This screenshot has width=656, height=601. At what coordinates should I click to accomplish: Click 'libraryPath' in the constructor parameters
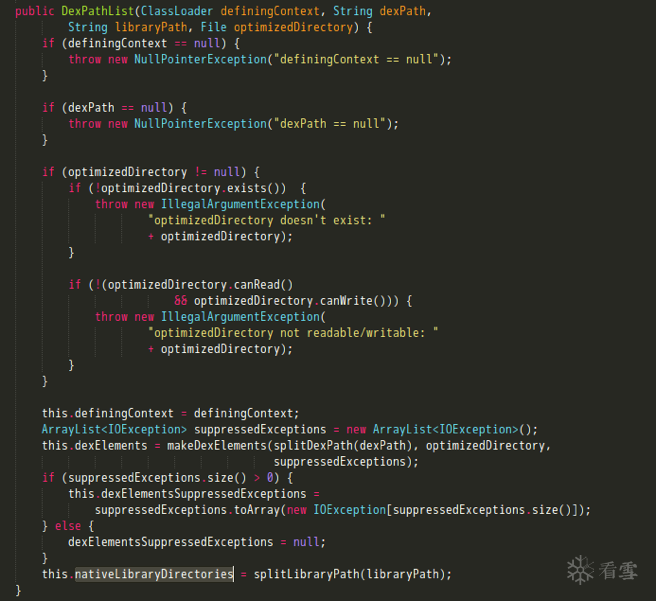(151, 27)
